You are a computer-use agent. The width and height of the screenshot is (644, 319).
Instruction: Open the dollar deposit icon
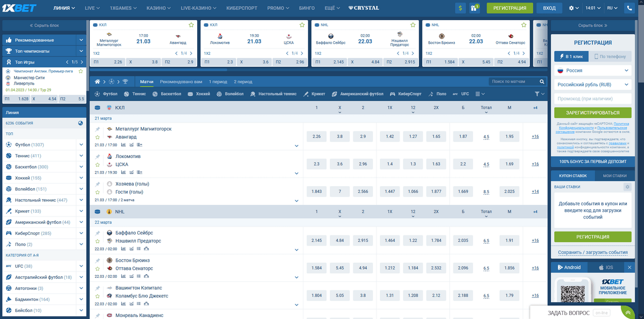(460, 8)
